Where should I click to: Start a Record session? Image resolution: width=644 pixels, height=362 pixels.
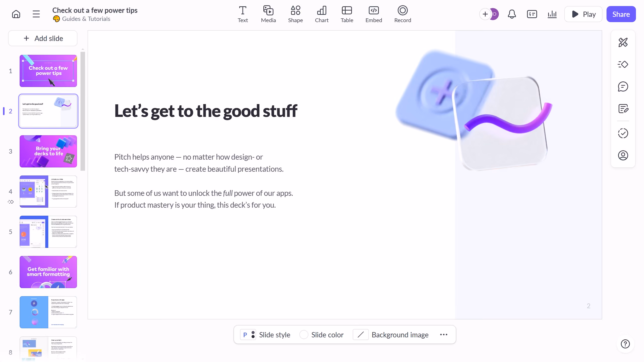tap(403, 14)
